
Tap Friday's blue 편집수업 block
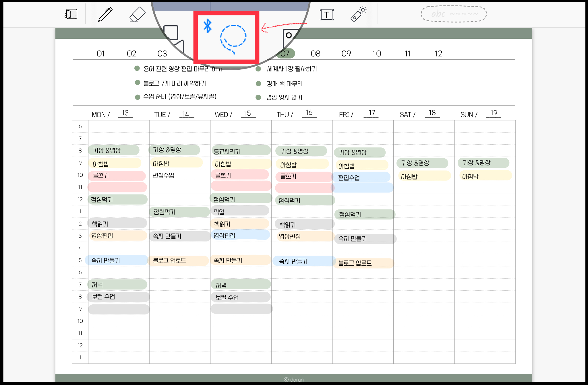(361, 177)
